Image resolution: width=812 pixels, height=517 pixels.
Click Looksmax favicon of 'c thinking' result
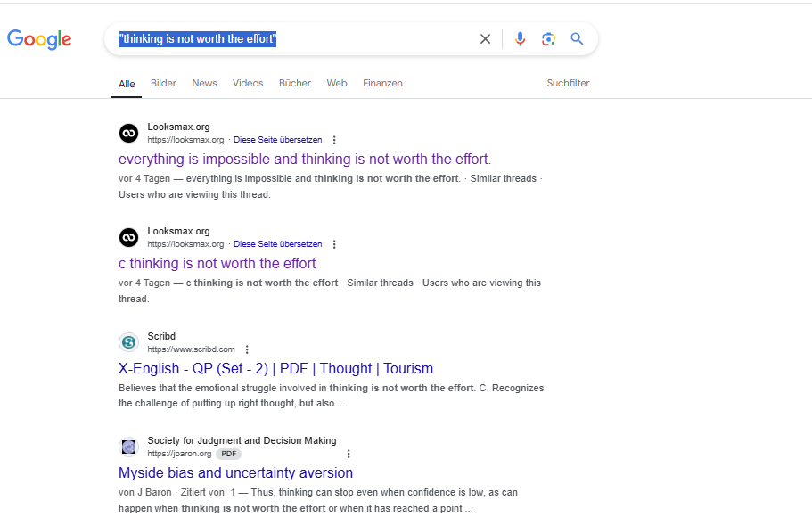click(129, 238)
